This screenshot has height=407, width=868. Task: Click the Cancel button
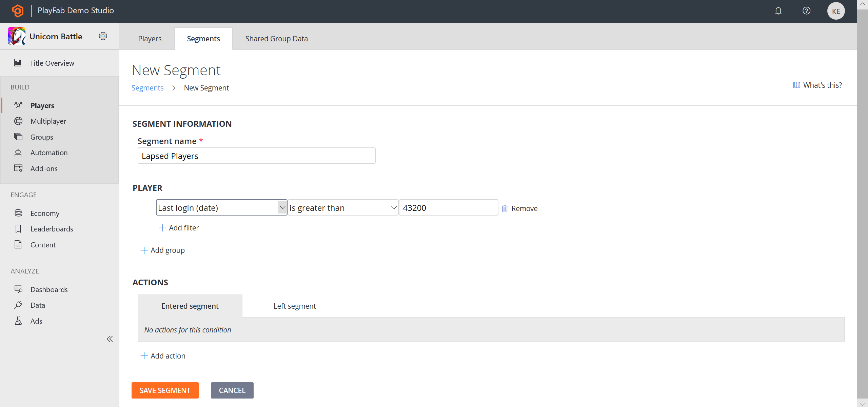click(232, 390)
